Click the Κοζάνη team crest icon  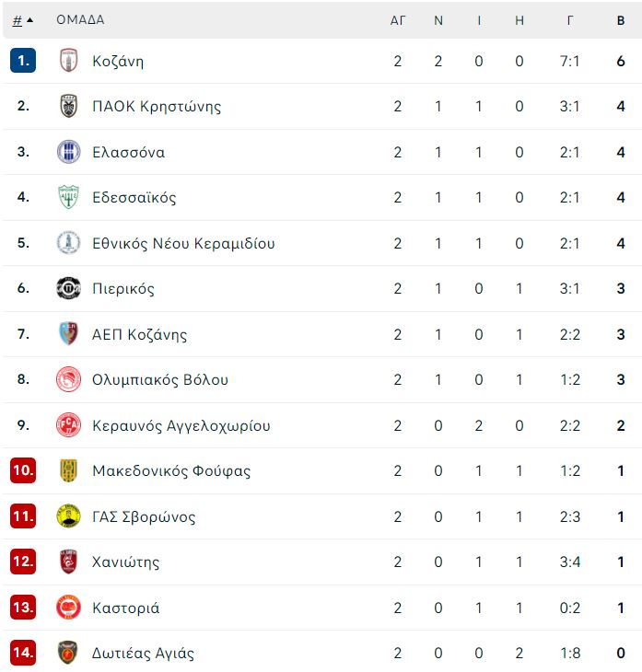pyautogui.click(x=68, y=61)
